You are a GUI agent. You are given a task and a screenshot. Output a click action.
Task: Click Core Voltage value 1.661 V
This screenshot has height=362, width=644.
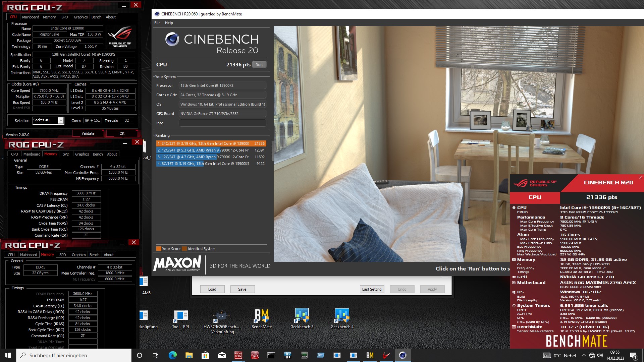(91, 47)
